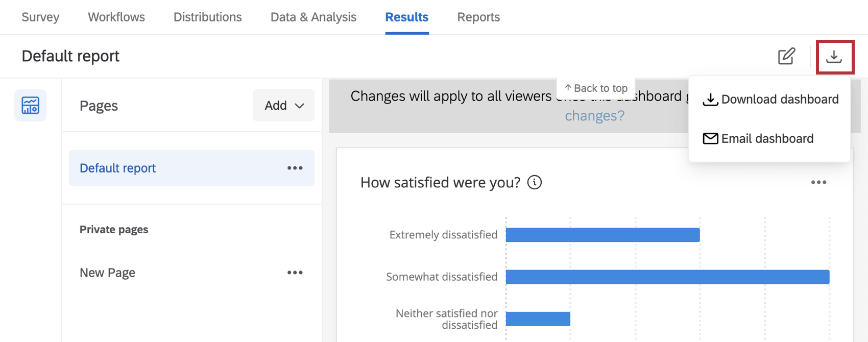This screenshot has height=342, width=868.
Task: Select the dashboard icon in left sidebar
Action: (30, 105)
